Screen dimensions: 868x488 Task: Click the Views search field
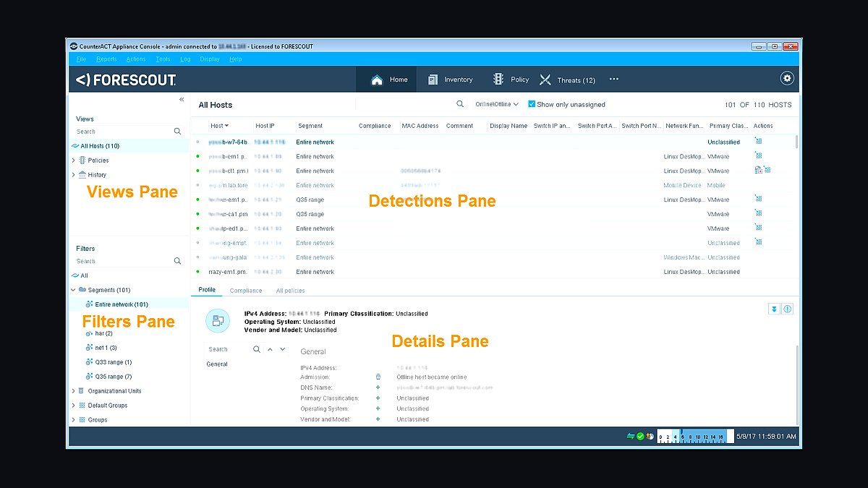coord(123,132)
